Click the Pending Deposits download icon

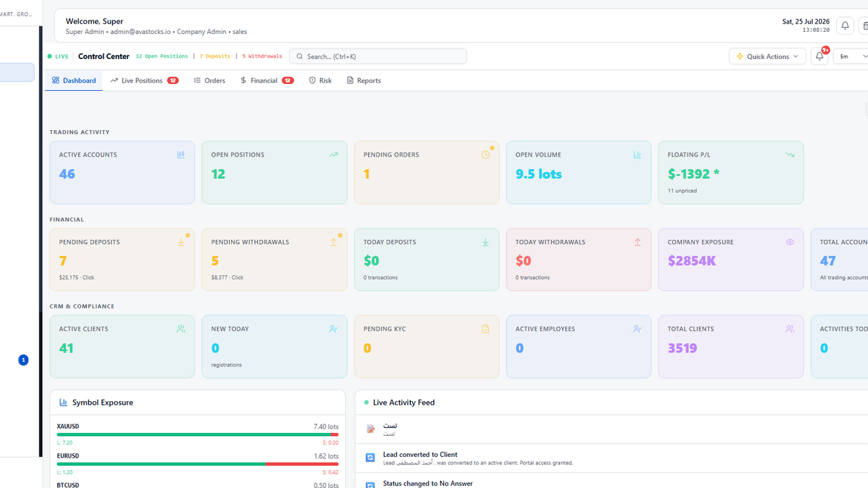pos(181,242)
